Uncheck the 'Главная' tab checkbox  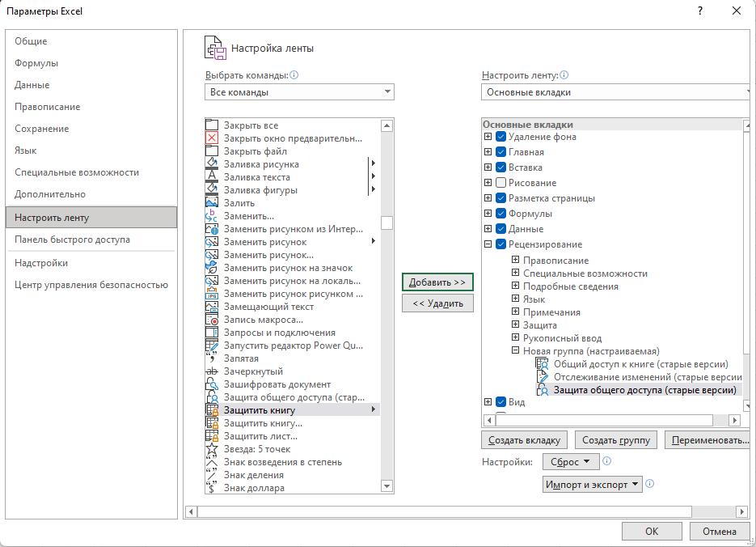point(501,152)
